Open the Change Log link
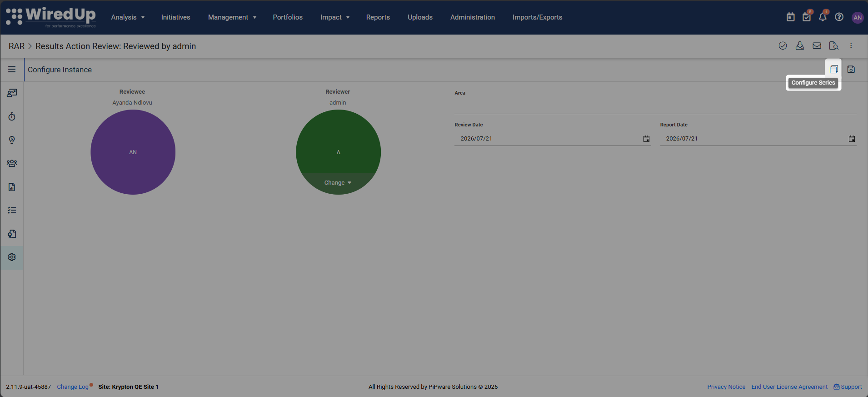 point(73,387)
